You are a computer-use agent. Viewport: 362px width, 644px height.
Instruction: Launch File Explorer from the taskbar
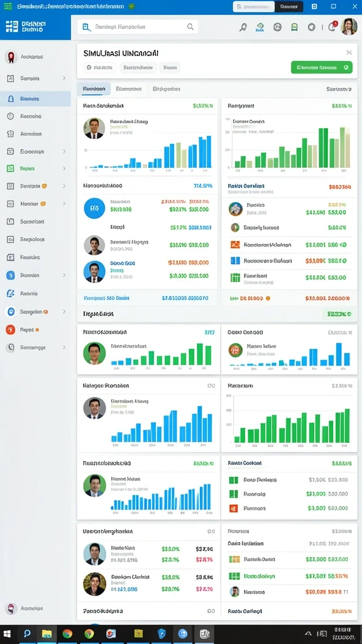47,634
